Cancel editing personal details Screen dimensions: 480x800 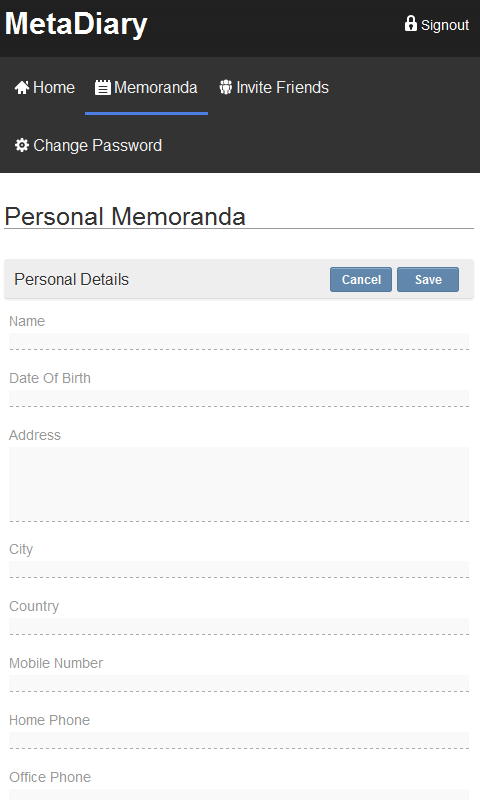tap(361, 280)
